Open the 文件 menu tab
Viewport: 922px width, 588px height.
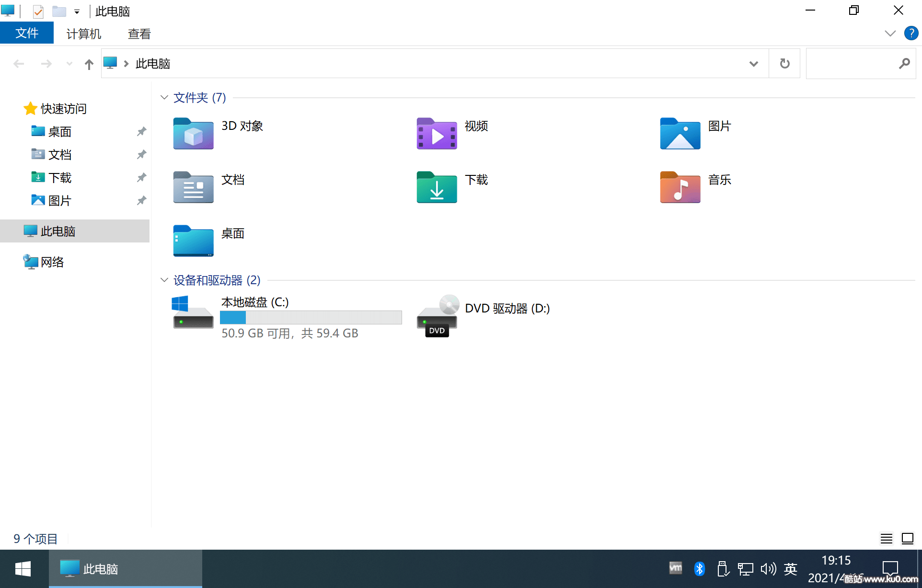coord(27,33)
